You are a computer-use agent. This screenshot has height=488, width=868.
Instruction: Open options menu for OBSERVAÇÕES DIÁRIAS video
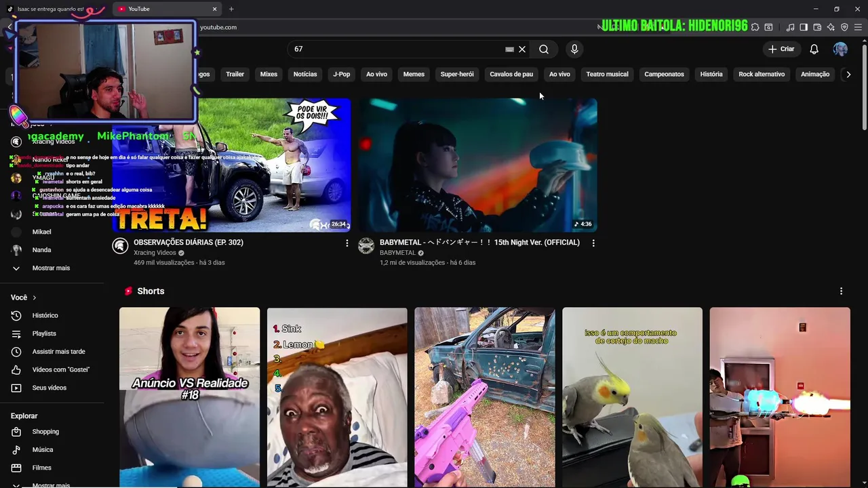[347, 243]
